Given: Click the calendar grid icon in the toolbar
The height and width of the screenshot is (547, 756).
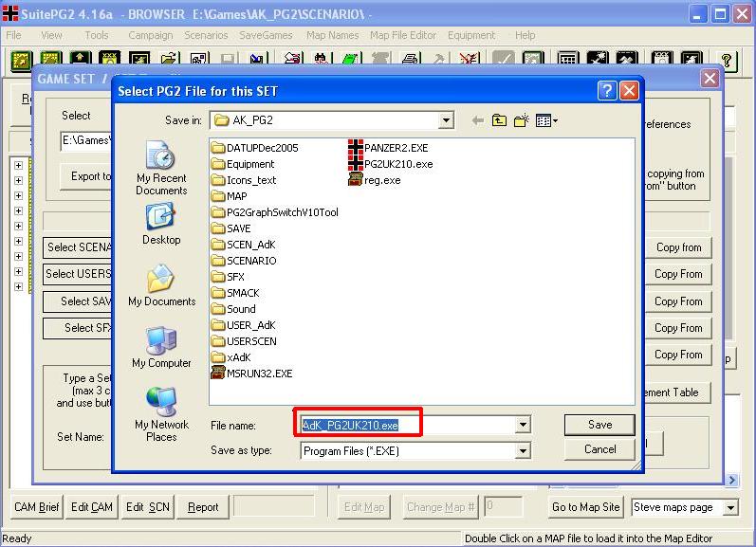Looking at the screenshot, I should tap(567, 60).
